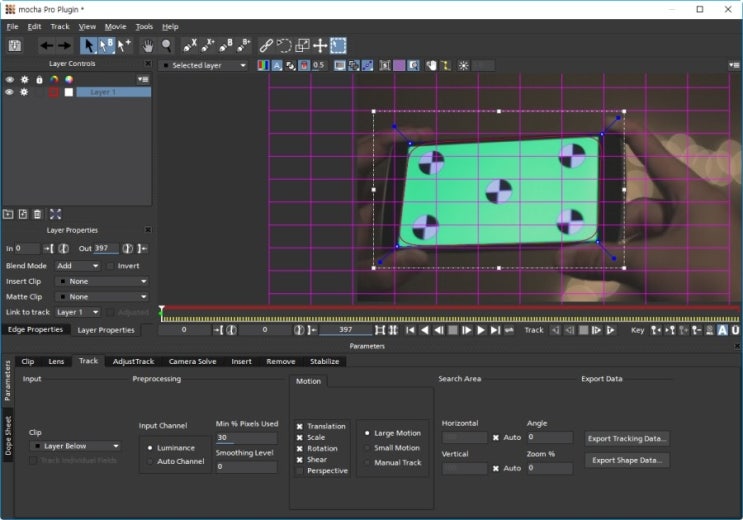Viewport: 743px width, 520px height.
Task: Click the new layer group folder icon
Action: click(x=8, y=214)
